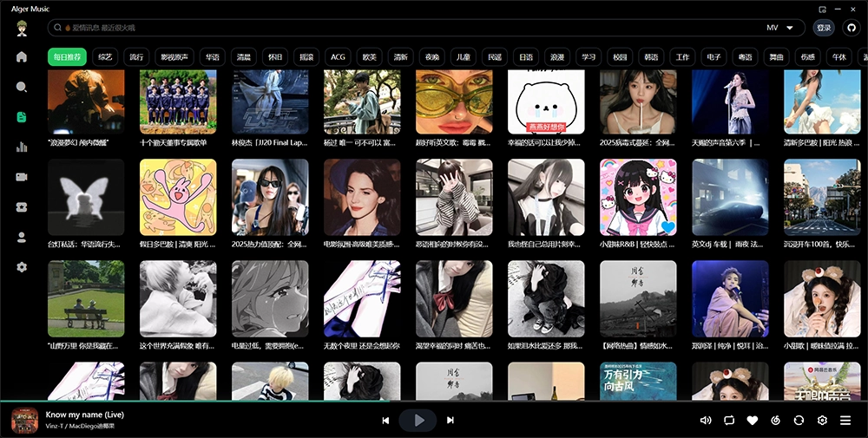Click the NetEase swirl icon in player bar

[775, 421]
